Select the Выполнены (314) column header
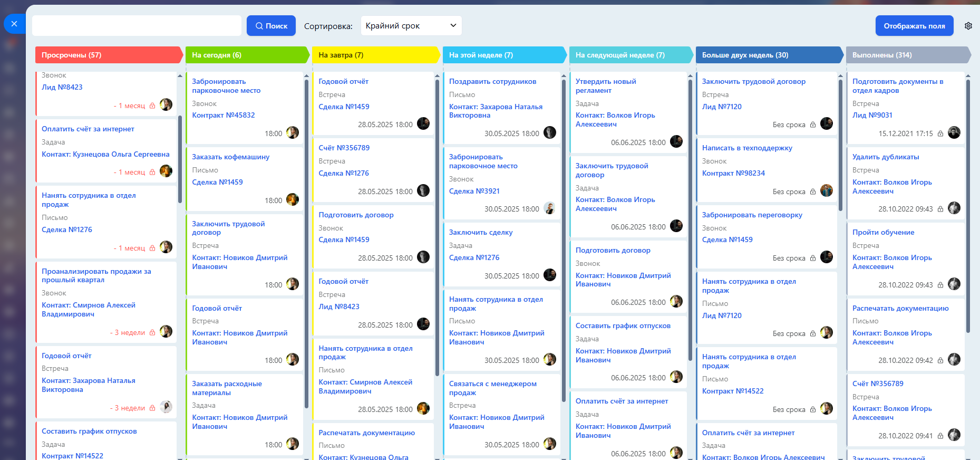980x460 pixels. point(908,55)
